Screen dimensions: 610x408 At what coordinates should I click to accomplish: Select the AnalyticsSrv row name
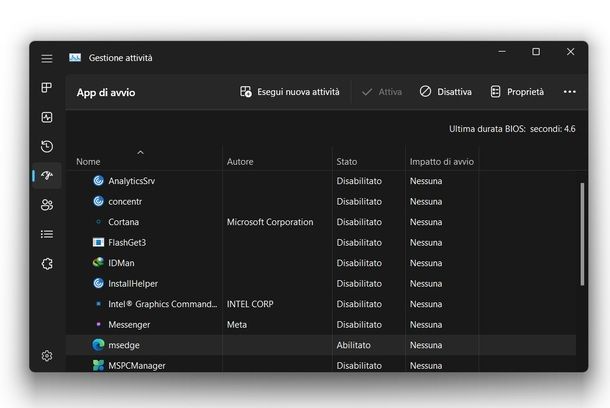(131, 181)
